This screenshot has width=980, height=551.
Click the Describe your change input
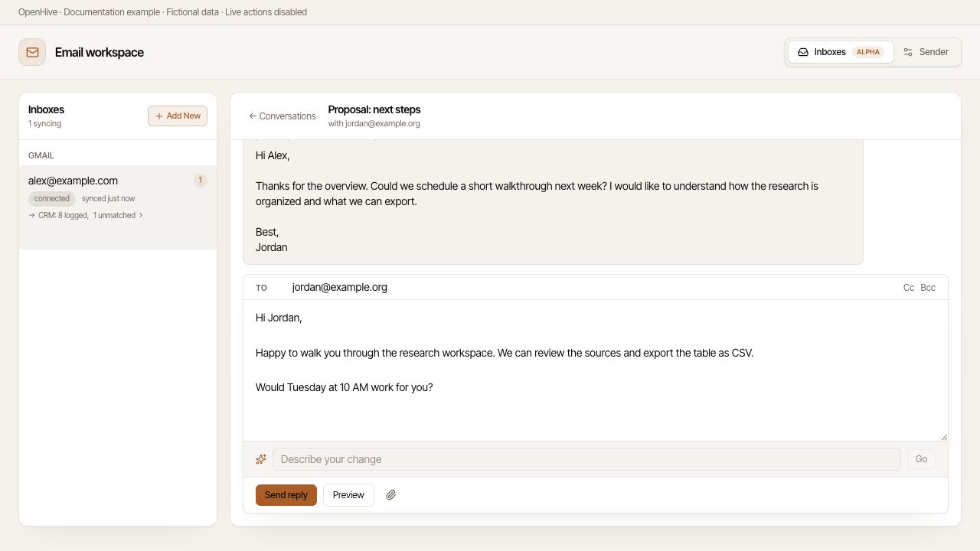tap(586, 459)
